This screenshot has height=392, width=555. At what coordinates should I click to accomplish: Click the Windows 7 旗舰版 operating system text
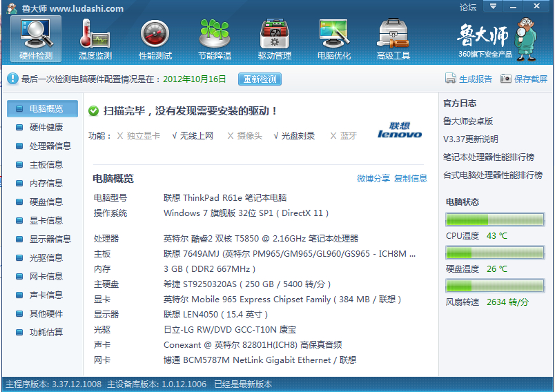tap(246, 213)
